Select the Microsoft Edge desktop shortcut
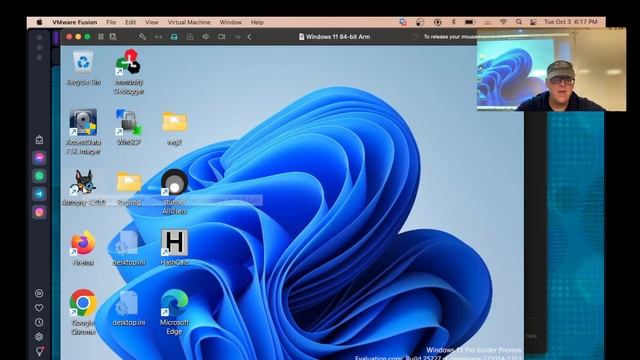640x360 pixels. click(x=174, y=312)
